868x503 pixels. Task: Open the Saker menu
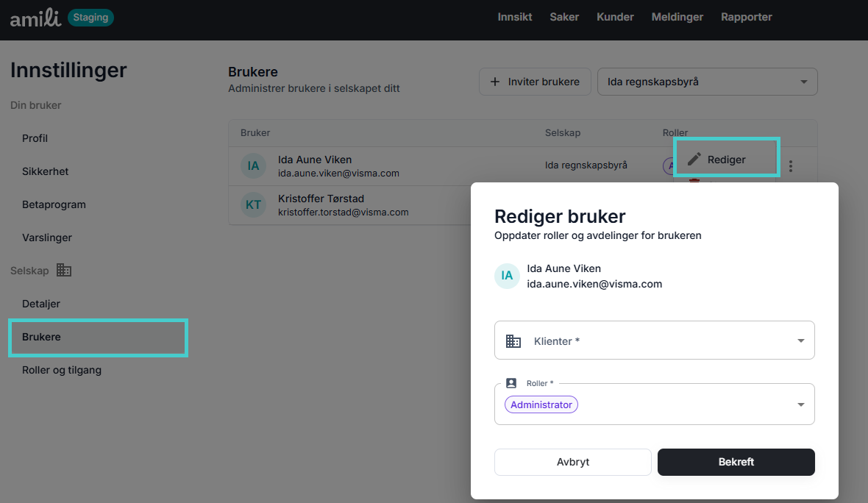pyautogui.click(x=564, y=17)
